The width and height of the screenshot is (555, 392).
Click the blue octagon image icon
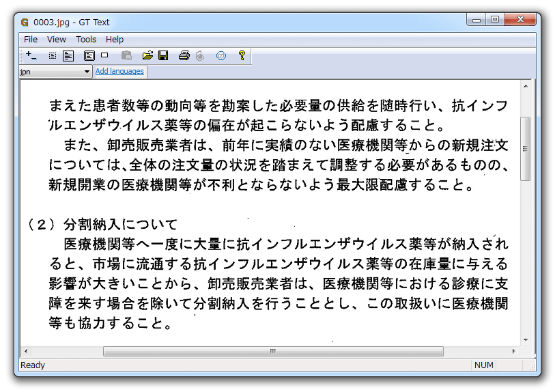click(221, 55)
